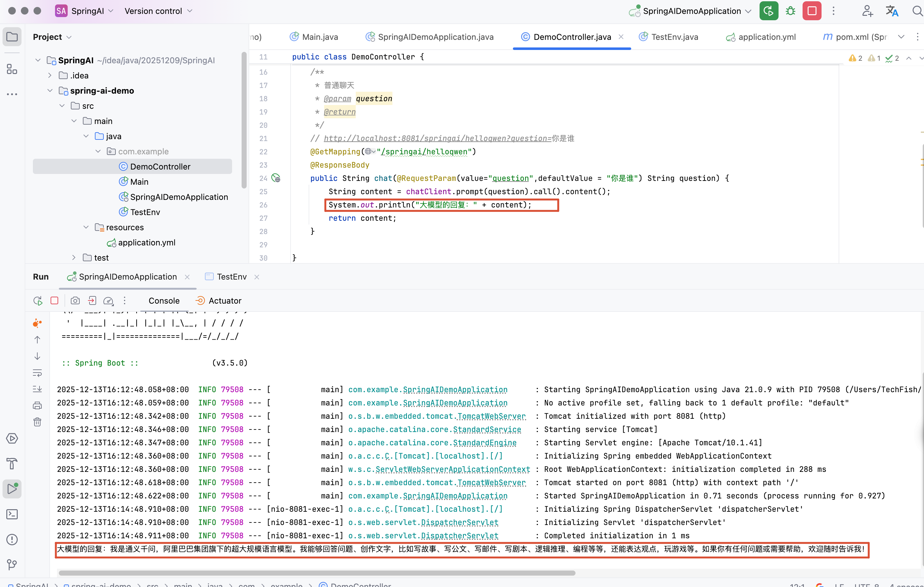This screenshot has width=924, height=587.
Task: Toggle scroll to end of console
Action: click(x=37, y=389)
